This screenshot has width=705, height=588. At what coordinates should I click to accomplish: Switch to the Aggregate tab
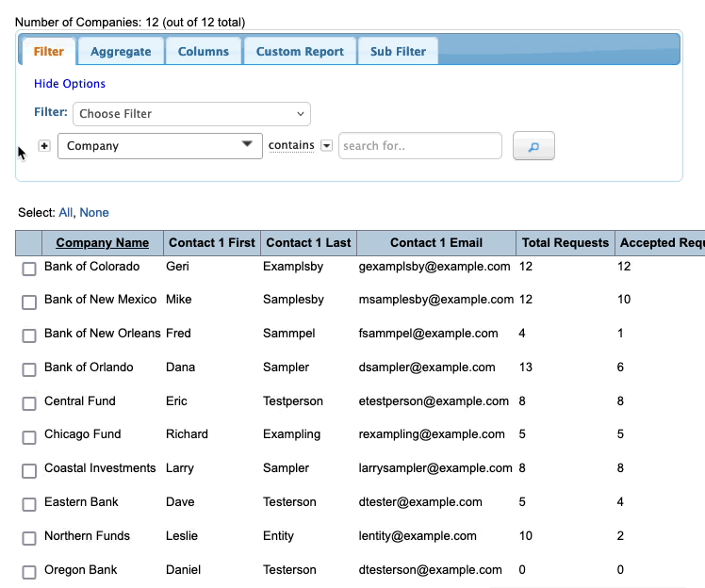(121, 52)
